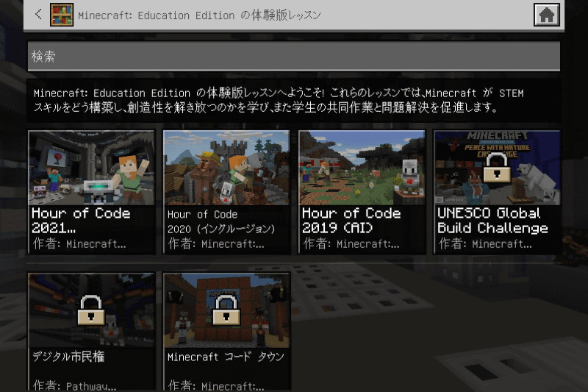Open the Hour of Code 2021 thumbnail
Image resolution: width=588 pixels, height=392 pixels.
coord(91,168)
